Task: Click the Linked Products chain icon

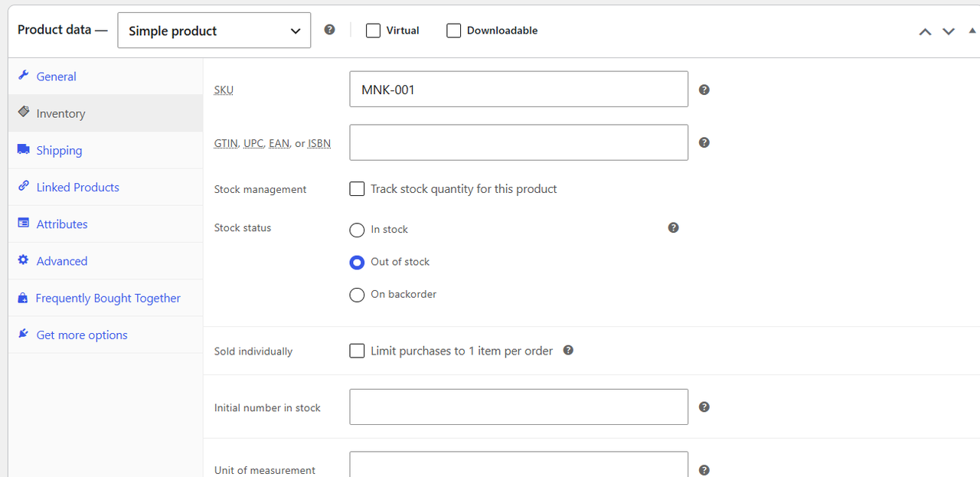Action: [x=23, y=186]
